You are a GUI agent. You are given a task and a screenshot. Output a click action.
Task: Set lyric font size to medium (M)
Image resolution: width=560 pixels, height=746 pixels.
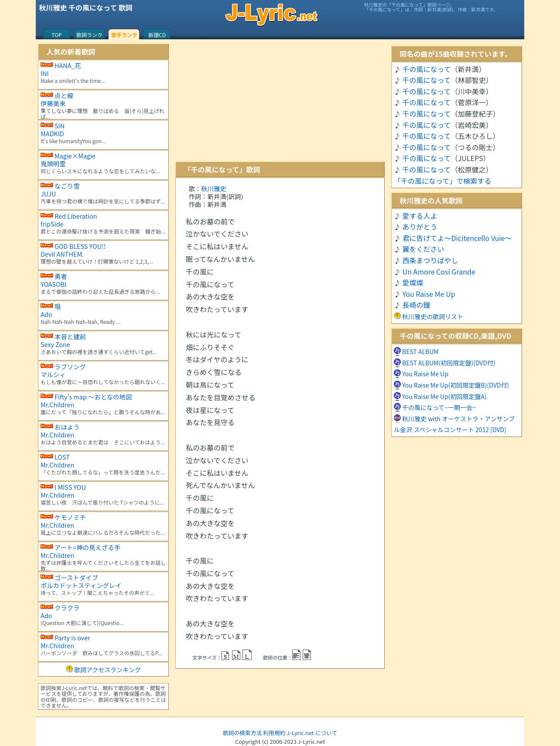236,656
